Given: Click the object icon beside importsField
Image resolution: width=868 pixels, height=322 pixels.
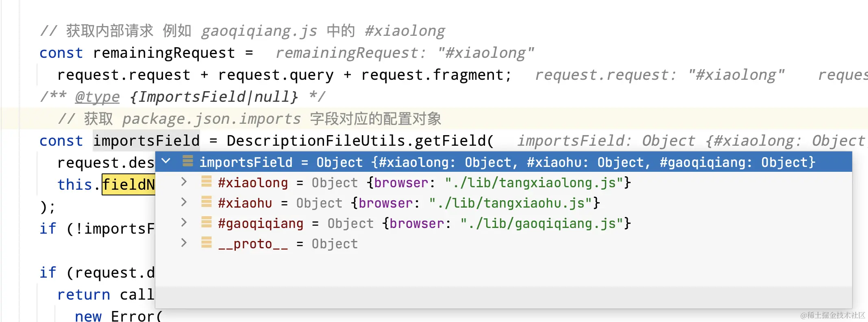Looking at the screenshot, I should [188, 161].
